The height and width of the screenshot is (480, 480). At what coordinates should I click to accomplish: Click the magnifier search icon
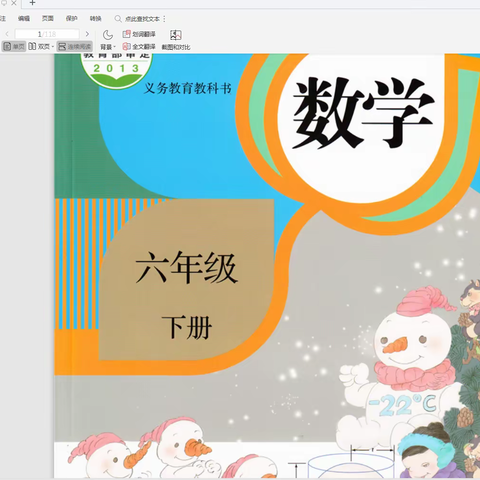pyautogui.click(x=118, y=19)
